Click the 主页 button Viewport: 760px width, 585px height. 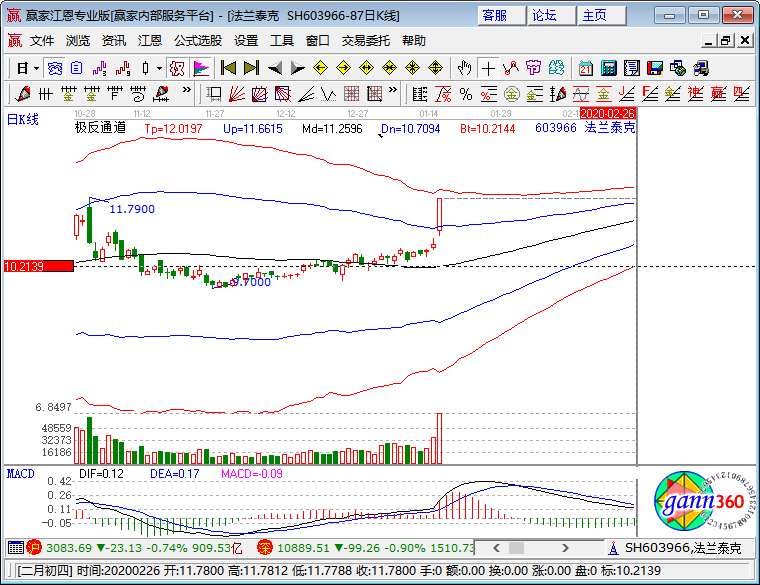coord(602,16)
